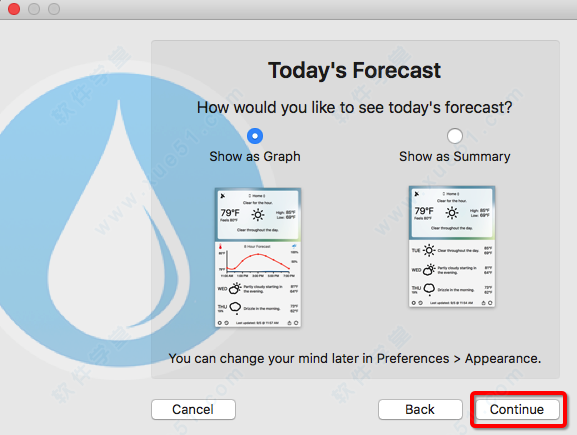Click WED partly cloudy icon in summary preview
The width and height of the screenshot is (577, 435).
[429, 270]
